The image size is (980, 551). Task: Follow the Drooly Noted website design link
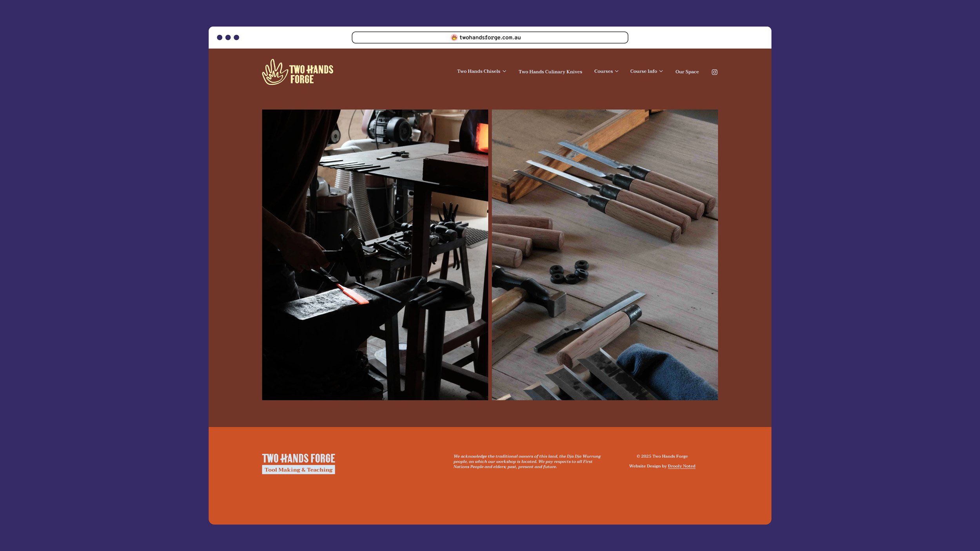[x=682, y=466]
